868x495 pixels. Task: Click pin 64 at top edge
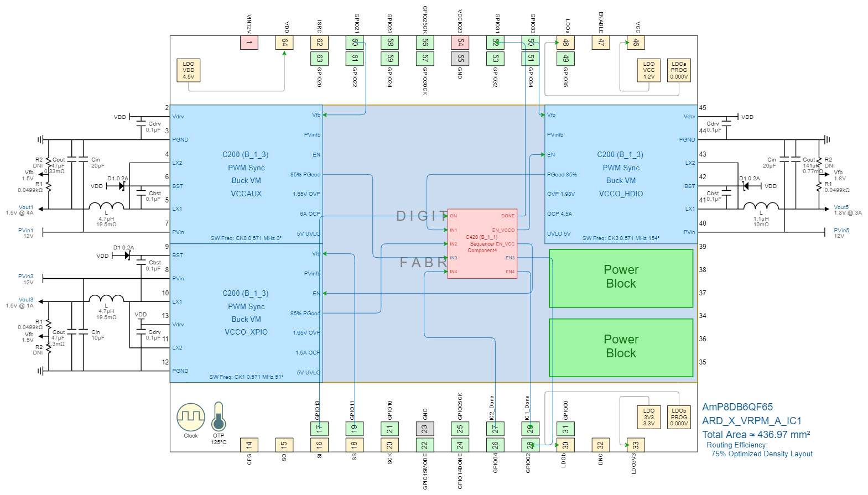(284, 43)
